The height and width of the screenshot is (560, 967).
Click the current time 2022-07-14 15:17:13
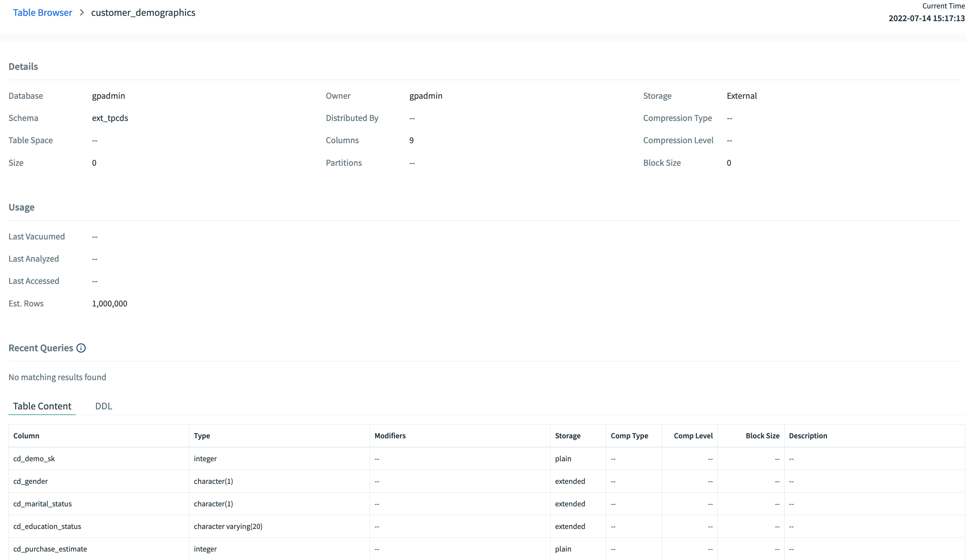926,18
